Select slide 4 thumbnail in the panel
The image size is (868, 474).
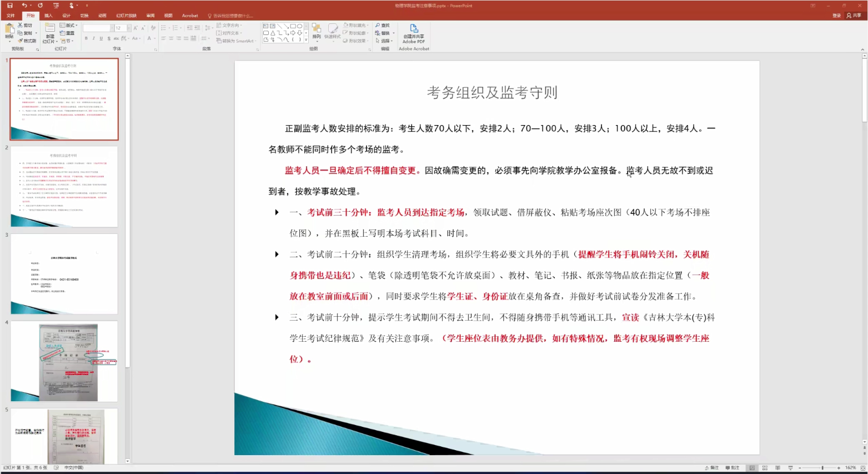coord(64,361)
